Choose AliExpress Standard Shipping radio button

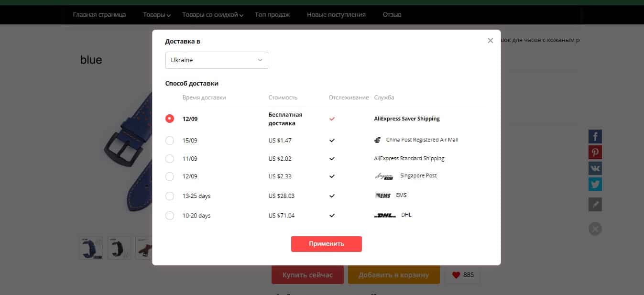pos(169,158)
